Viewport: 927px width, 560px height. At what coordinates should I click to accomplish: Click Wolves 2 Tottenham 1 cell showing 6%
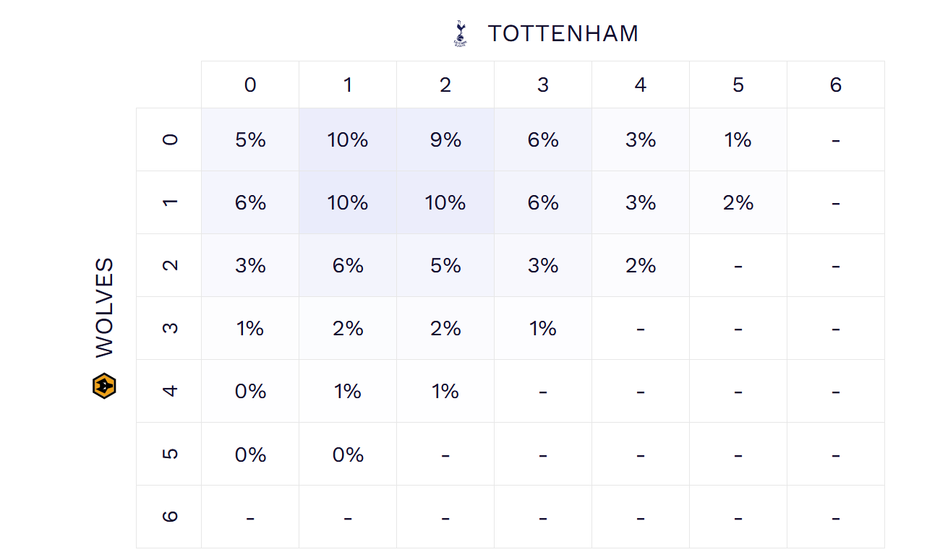pyautogui.click(x=348, y=266)
